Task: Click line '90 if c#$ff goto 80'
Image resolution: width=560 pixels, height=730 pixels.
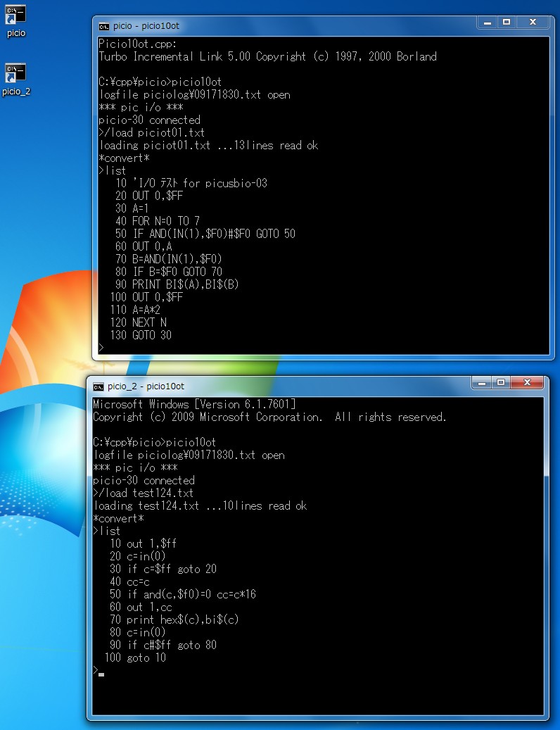Action: click(x=163, y=645)
